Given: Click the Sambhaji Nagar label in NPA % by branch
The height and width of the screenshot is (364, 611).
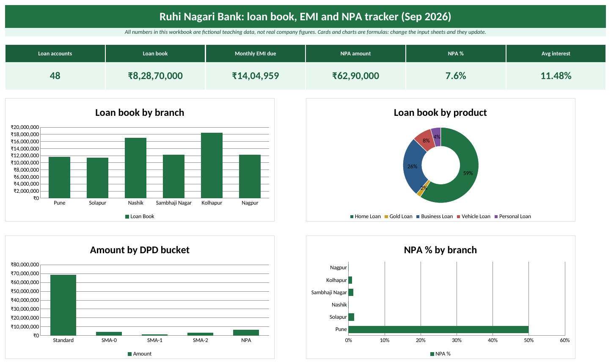Looking at the screenshot, I should pos(329,293).
